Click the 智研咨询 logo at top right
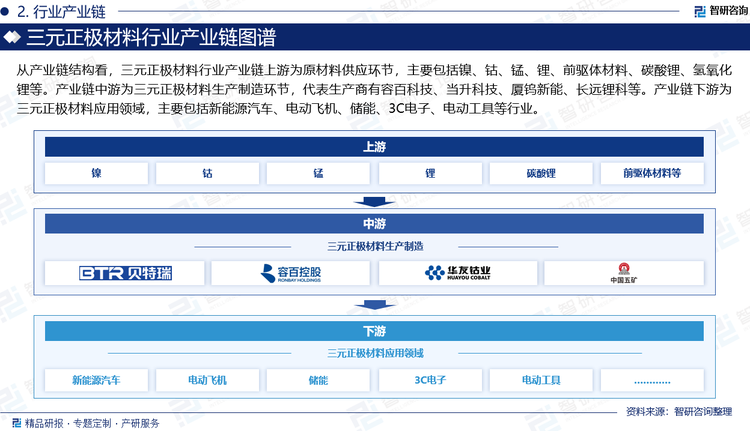 pos(721,11)
